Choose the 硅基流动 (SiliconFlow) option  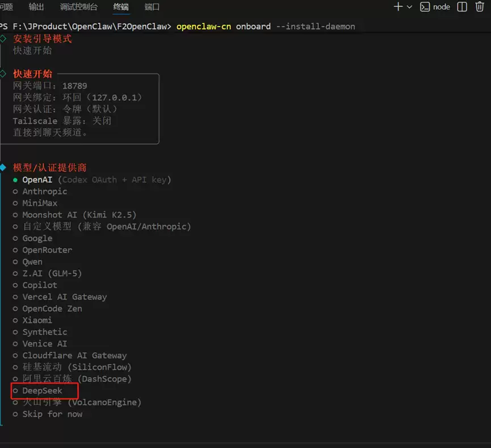[76, 367]
